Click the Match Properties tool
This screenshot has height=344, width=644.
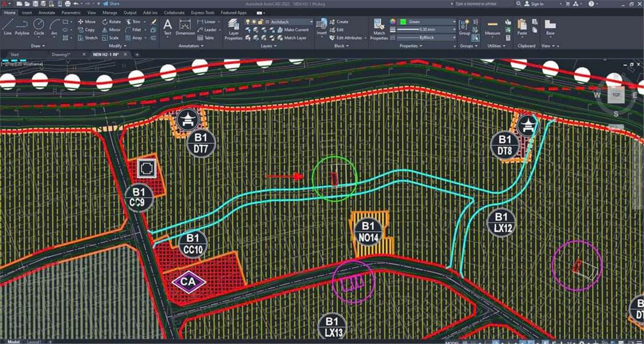(x=379, y=28)
